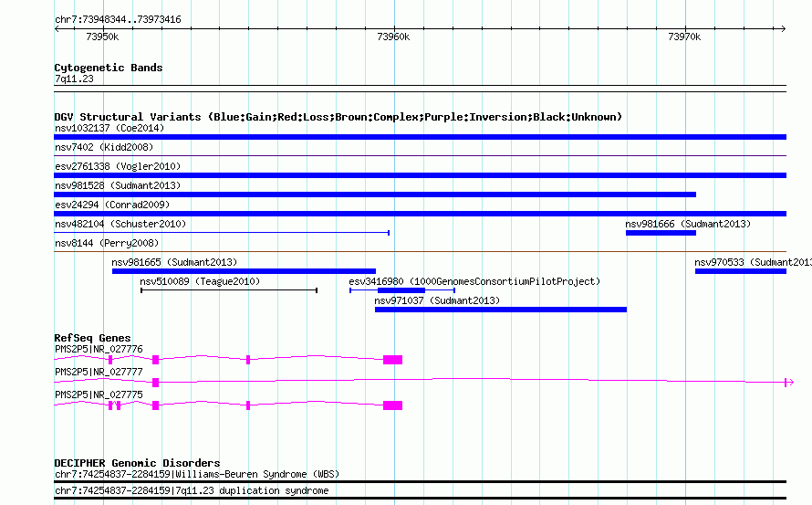The height and width of the screenshot is (505, 812).
Task: Click the Williams-Beuren Syndrome (WBS) label
Action: 197,475
